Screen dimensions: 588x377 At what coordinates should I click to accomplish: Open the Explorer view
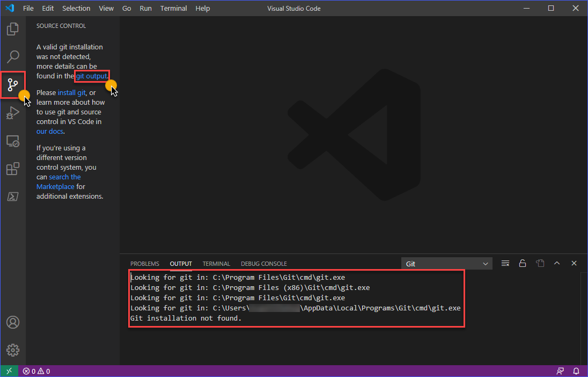[x=13, y=29]
